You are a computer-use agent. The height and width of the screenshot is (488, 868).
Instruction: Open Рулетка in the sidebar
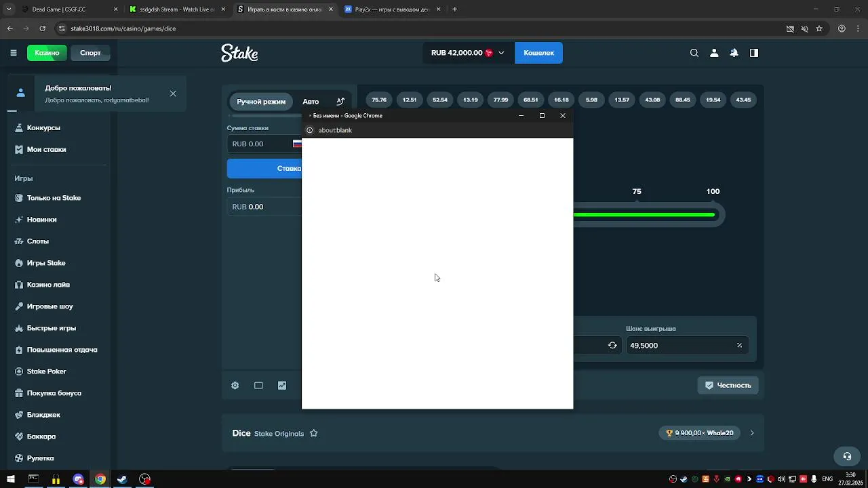click(40, 458)
